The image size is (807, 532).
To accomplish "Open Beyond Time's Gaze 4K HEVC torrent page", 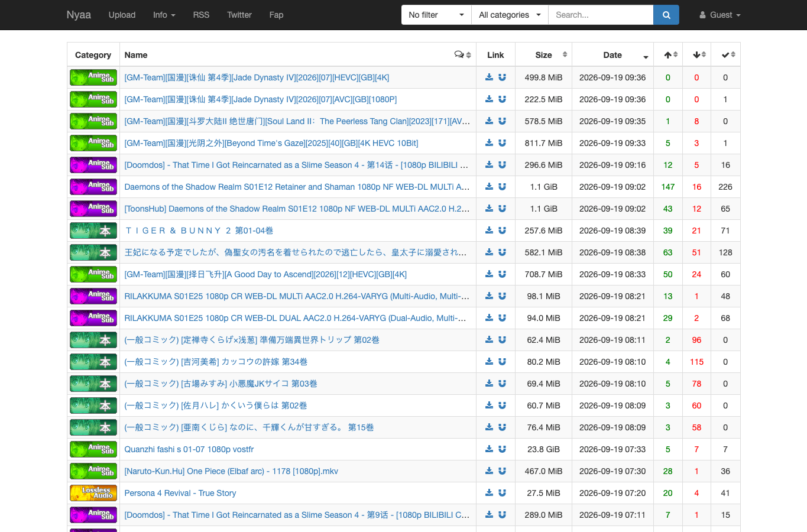I will (x=271, y=143).
